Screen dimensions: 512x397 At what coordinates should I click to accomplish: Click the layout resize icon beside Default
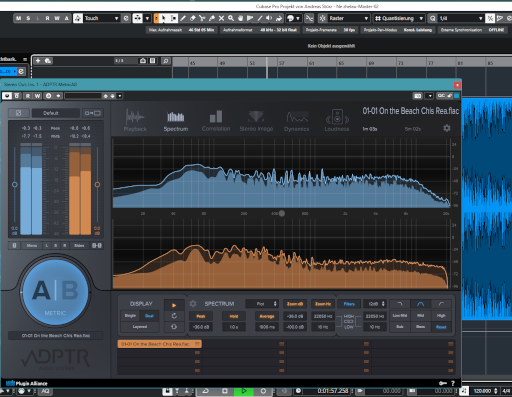point(92,113)
